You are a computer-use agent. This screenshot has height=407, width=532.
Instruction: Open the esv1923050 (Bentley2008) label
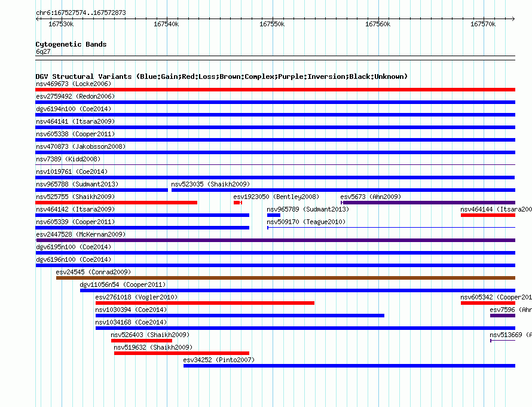click(276, 197)
